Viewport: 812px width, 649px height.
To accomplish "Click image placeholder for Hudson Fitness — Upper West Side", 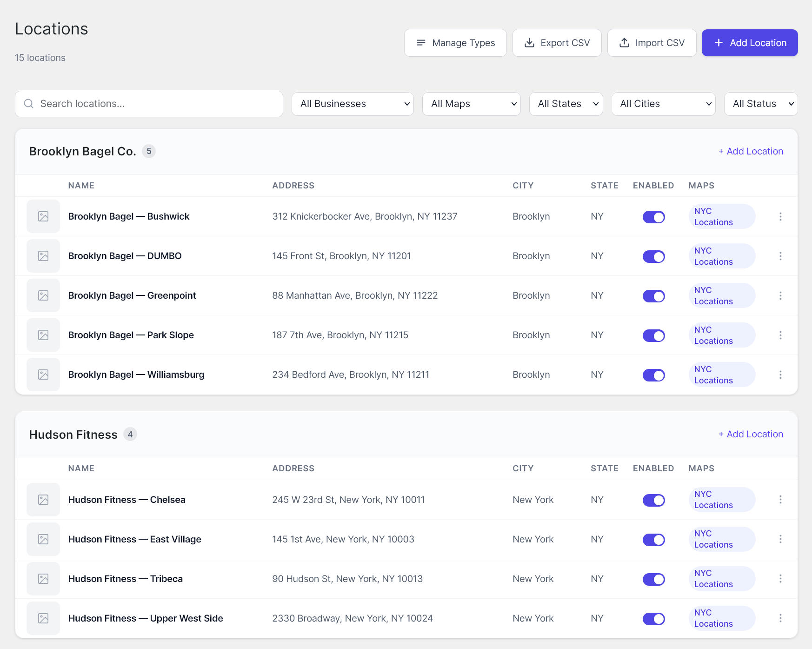I will coord(43,618).
